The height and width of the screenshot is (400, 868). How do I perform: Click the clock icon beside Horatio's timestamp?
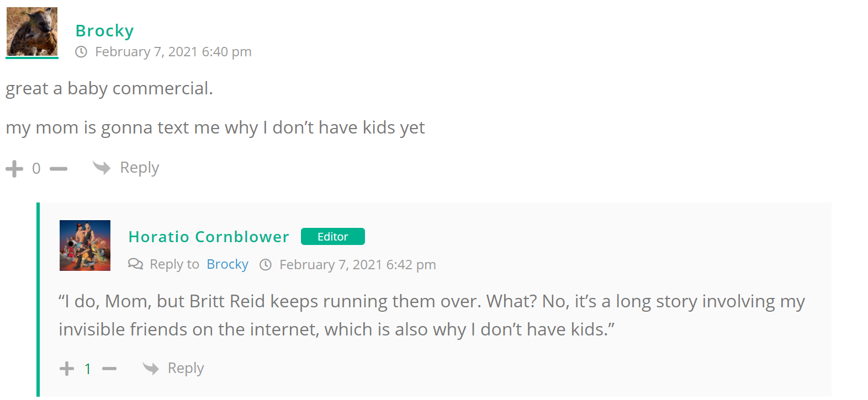pos(266,265)
